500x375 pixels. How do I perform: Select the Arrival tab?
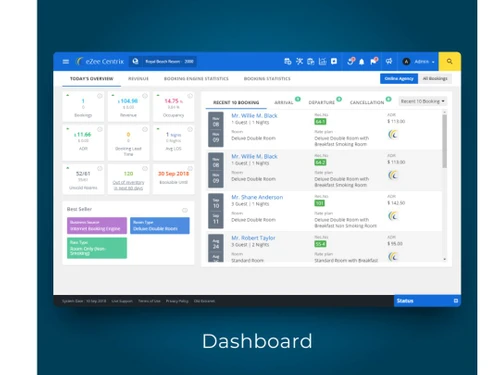coord(284,102)
